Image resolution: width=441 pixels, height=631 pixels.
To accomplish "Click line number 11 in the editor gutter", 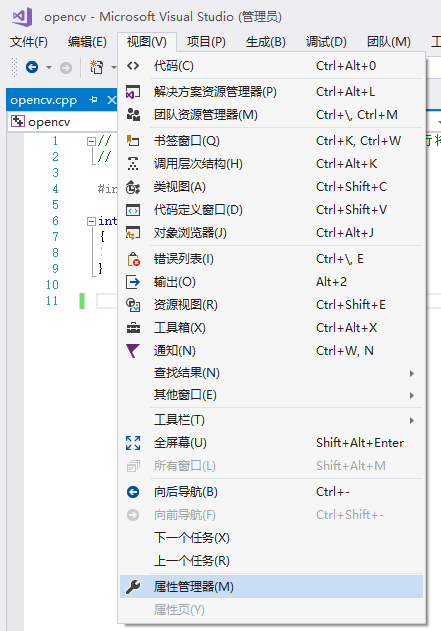I will pos(52,301).
